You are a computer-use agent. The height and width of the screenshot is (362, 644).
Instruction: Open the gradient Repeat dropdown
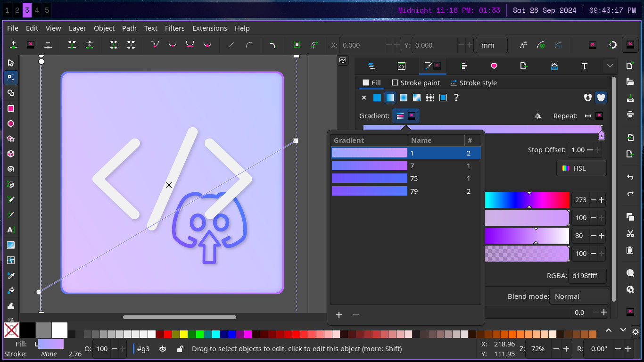tap(593, 116)
